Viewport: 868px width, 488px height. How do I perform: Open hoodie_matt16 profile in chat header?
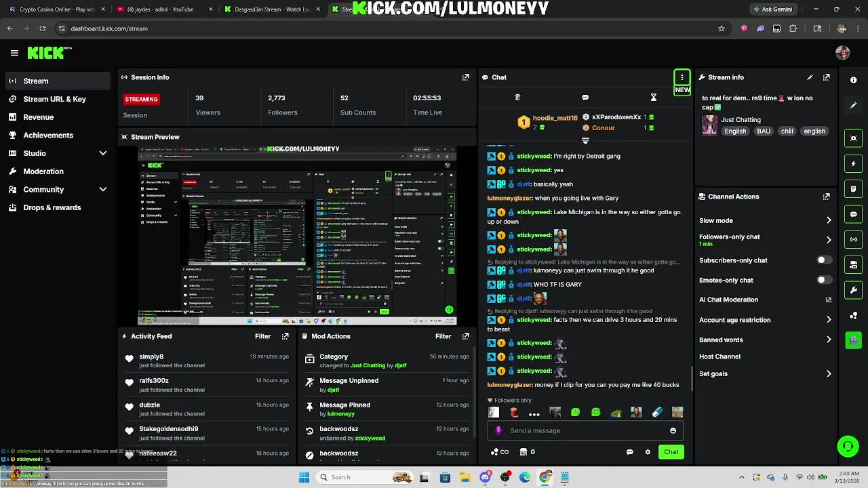pos(555,118)
